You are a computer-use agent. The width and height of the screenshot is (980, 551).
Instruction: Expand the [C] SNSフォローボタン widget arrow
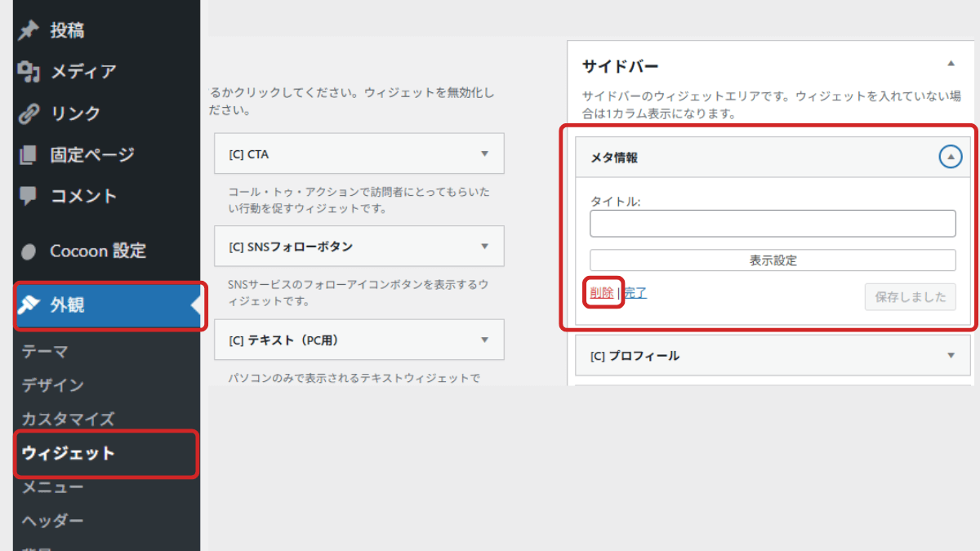(484, 246)
